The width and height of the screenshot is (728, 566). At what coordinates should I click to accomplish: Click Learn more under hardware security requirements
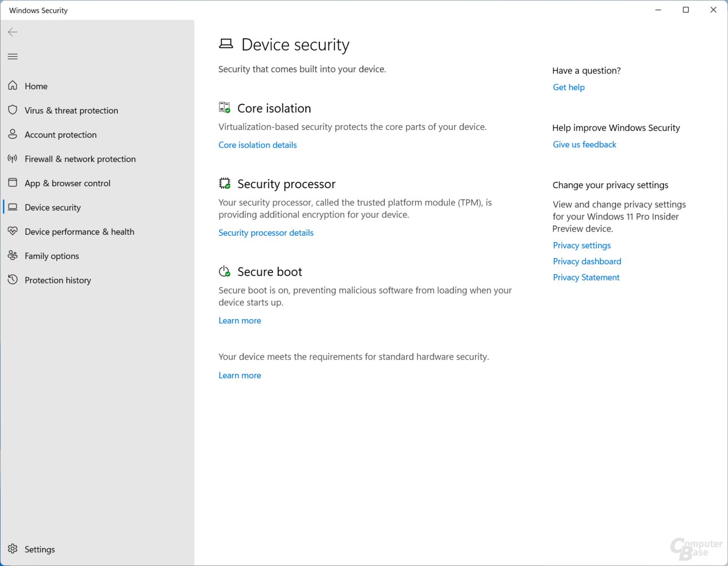(240, 375)
